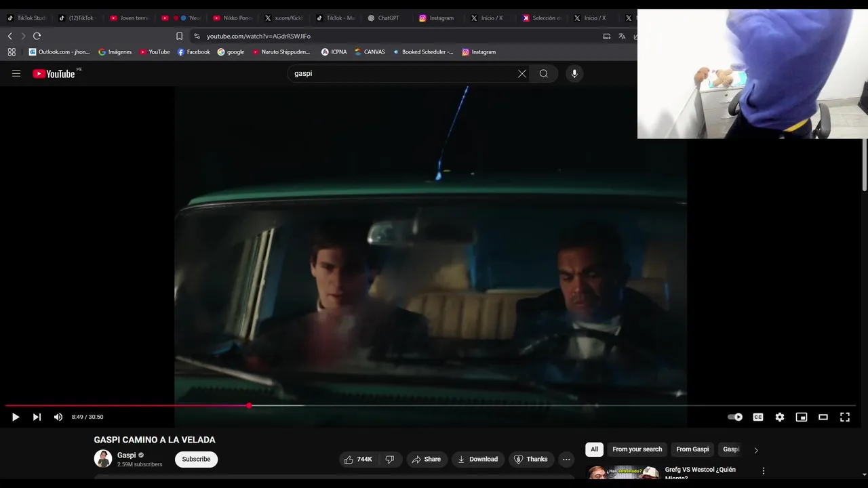Select the 'From your search' chip
Image resolution: width=868 pixels, height=488 pixels.
coord(637,449)
